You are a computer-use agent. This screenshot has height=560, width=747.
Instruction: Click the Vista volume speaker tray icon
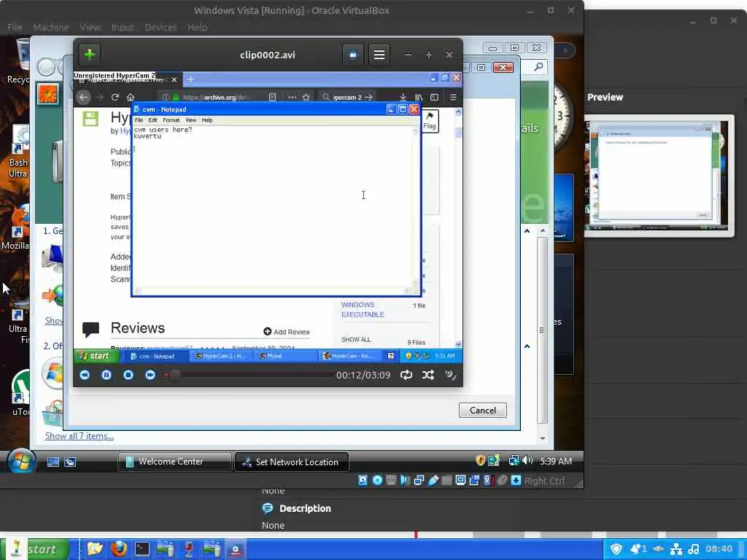527,461
